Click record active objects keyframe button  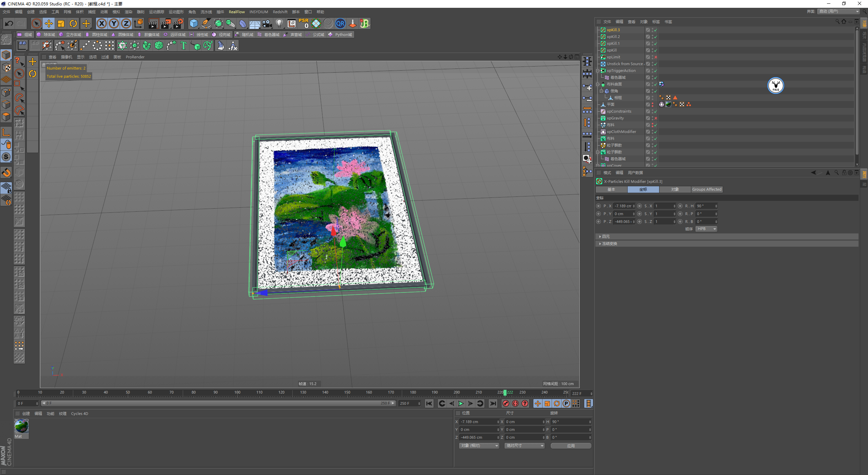pyautogui.click(x=506, y=403)
